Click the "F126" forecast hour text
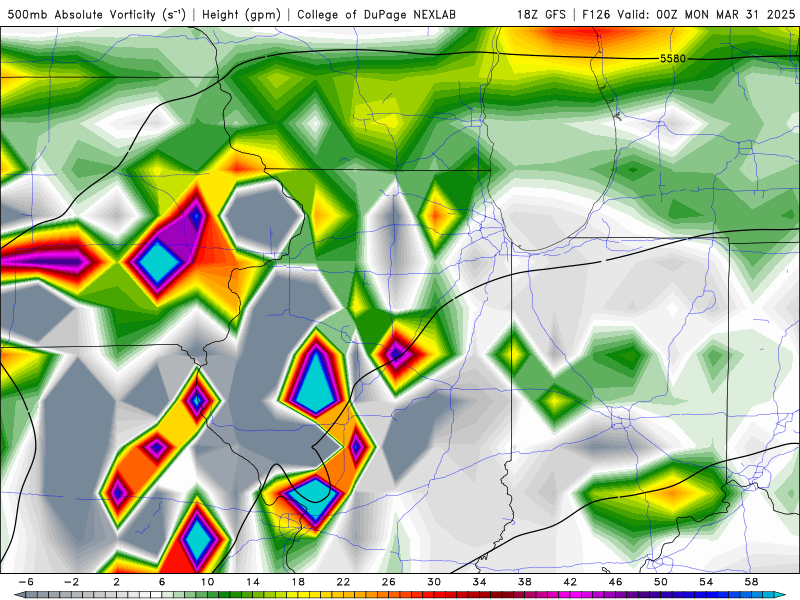The width and height of the screenshot is (800, 600). point(596,15)
